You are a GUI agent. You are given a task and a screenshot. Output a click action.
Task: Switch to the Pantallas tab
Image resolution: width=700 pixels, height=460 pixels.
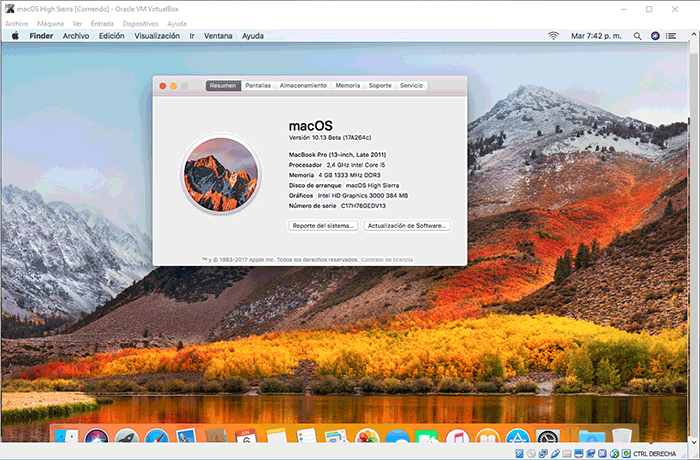tap(258, 85)
